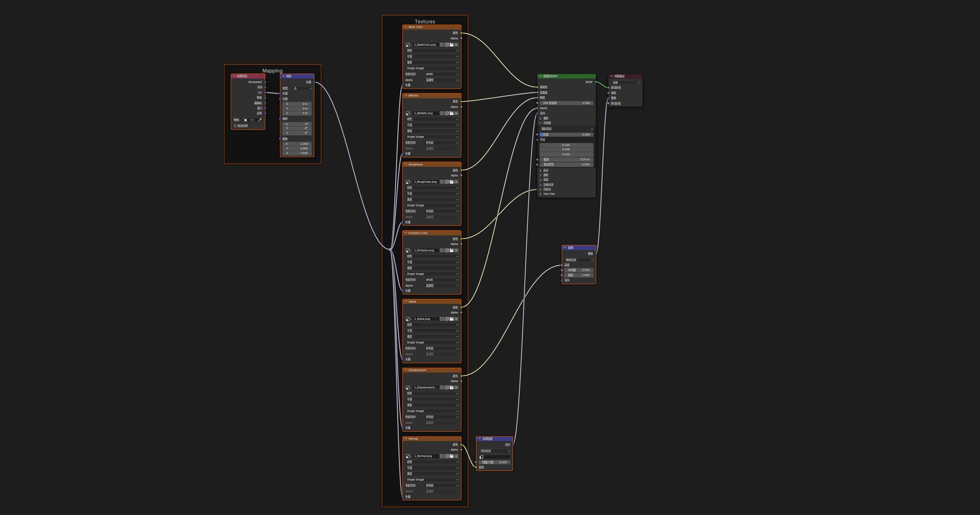Click 1_Emission.png image name field
This screenshot has width=980, height=515.
pyautogui.click(x=426, y=251)
